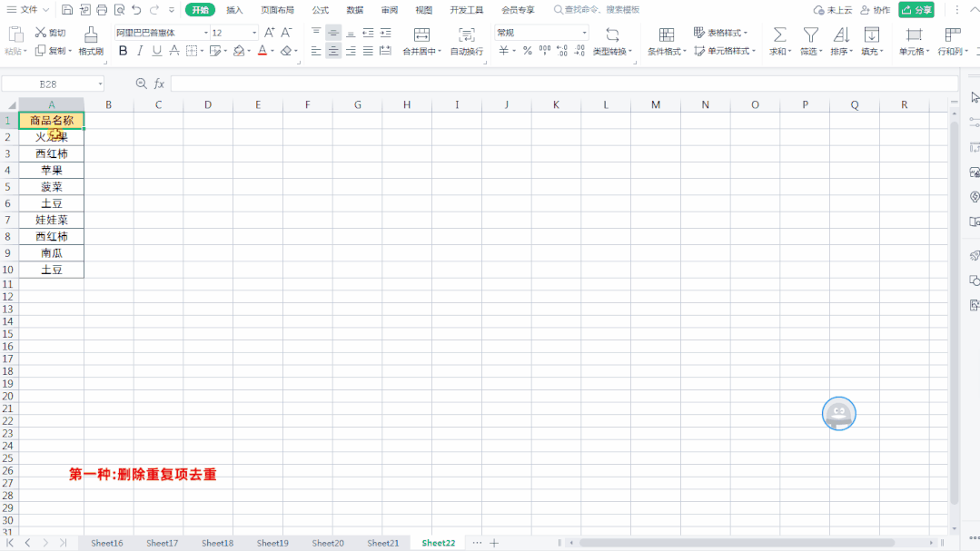Select the Format Painter (格式刷) tool
The height and width of the screenshot is (551, 980).
tap(91, 41)
